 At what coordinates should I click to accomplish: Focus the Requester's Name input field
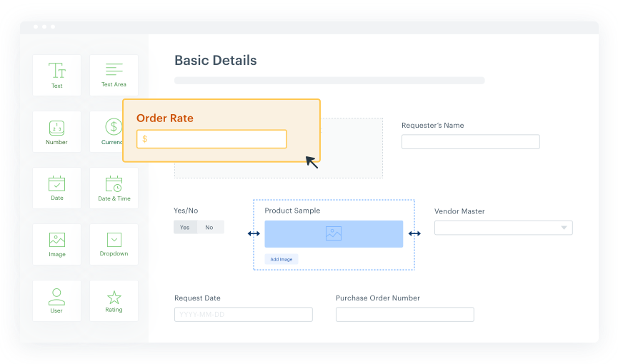[x=471, y=142]
